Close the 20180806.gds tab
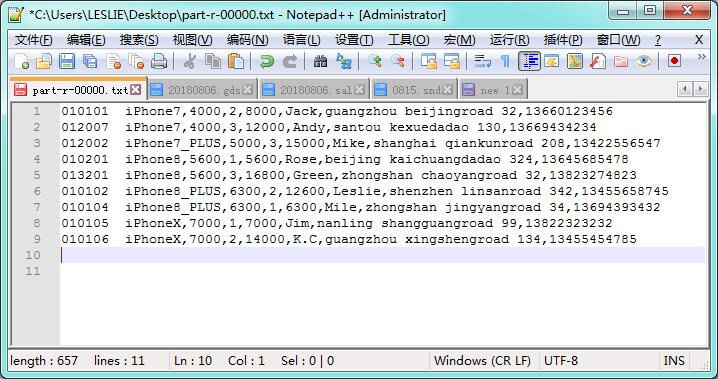Image resolution: width=718 pixels, height=379 pixels. pyautogui.click(x=248, y=90)
